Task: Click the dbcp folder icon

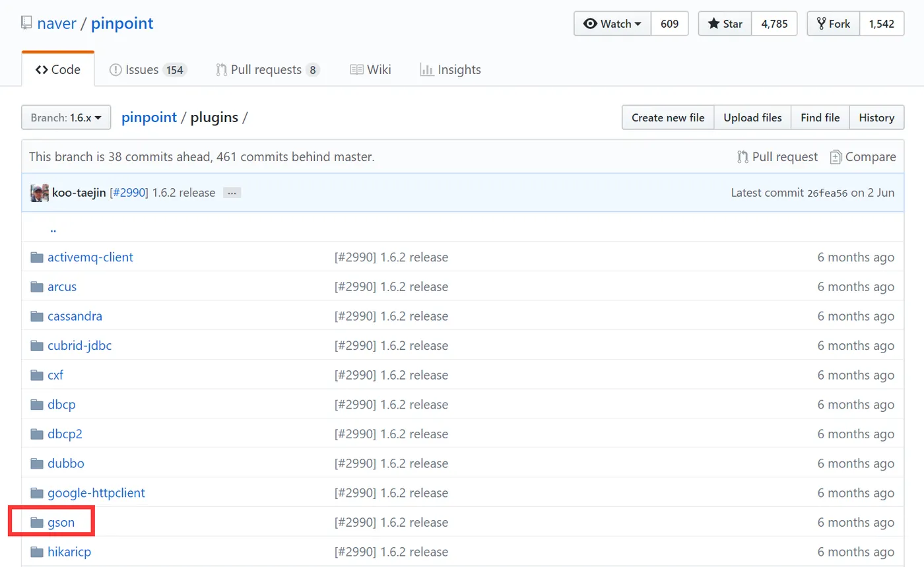Action: pos(37,405)
